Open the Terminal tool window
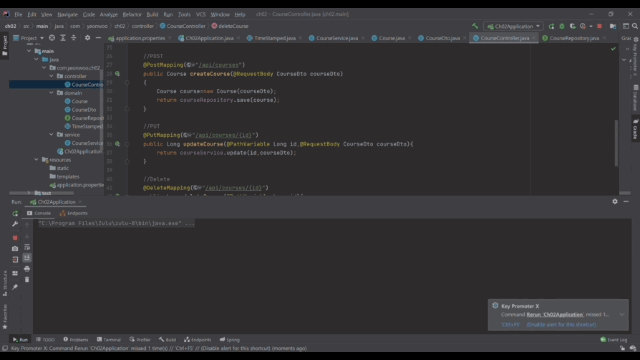This screenshot has height=360, width=640. 109,340
